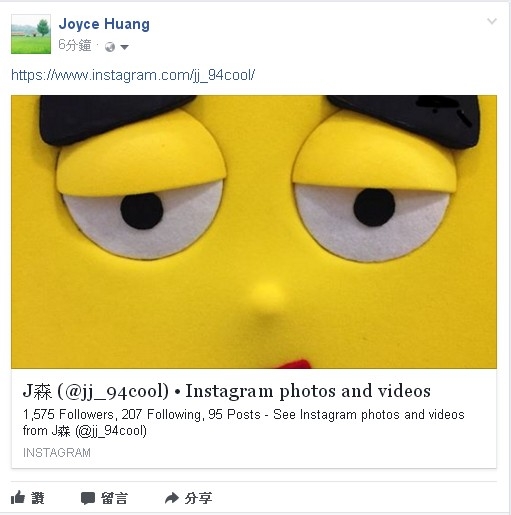The height and width of the screenshot is (515, 511).
Task: Click the thumbs-up Like icon
Action: point(18,498)
